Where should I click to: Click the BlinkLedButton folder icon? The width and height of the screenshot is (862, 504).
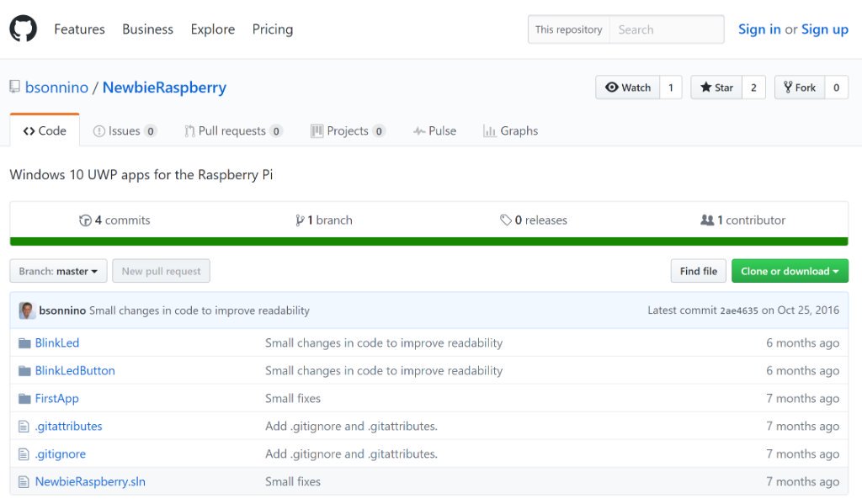pyautogui.click(x=24, y=371)
